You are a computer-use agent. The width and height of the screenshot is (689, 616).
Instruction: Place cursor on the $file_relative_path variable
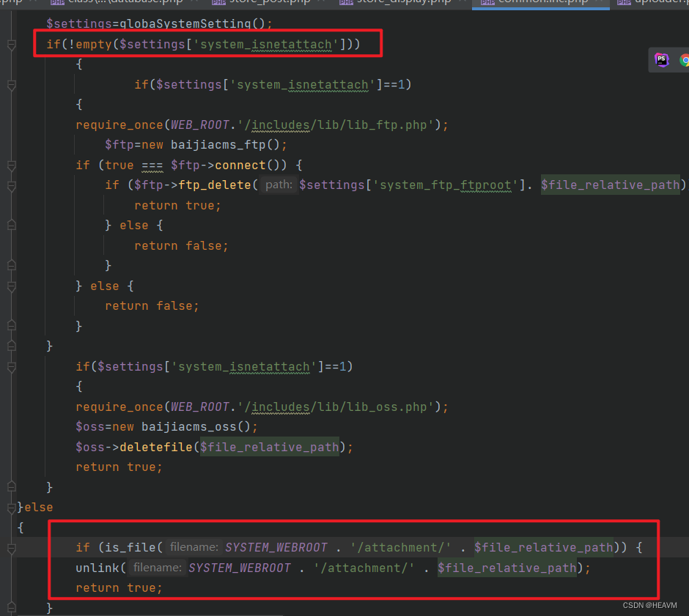point(270,447)
